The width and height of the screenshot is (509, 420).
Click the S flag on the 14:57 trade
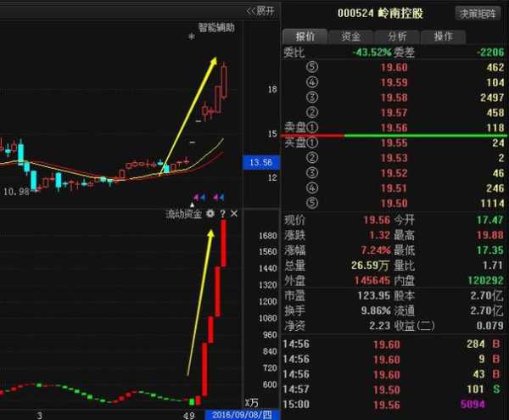coord(495,389)
